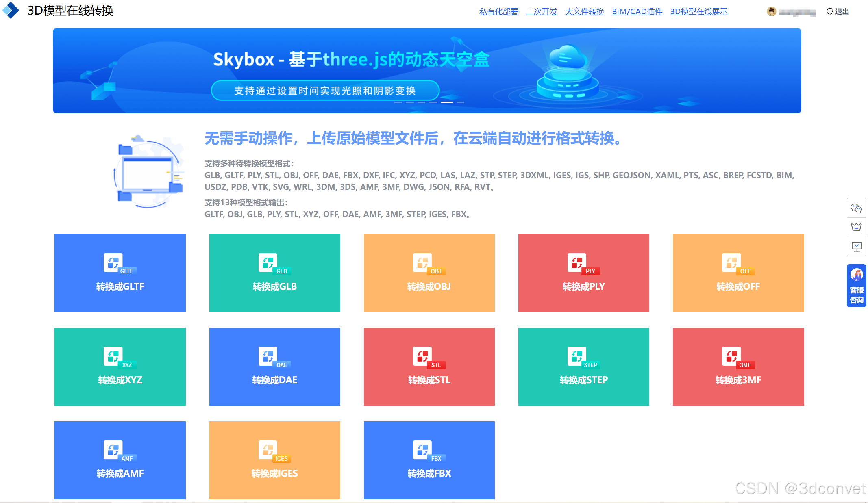Image resolution: width=868 pixels, height=503 pixels.
Task: Open 3D模型在线展示 link
Action: 698,11
